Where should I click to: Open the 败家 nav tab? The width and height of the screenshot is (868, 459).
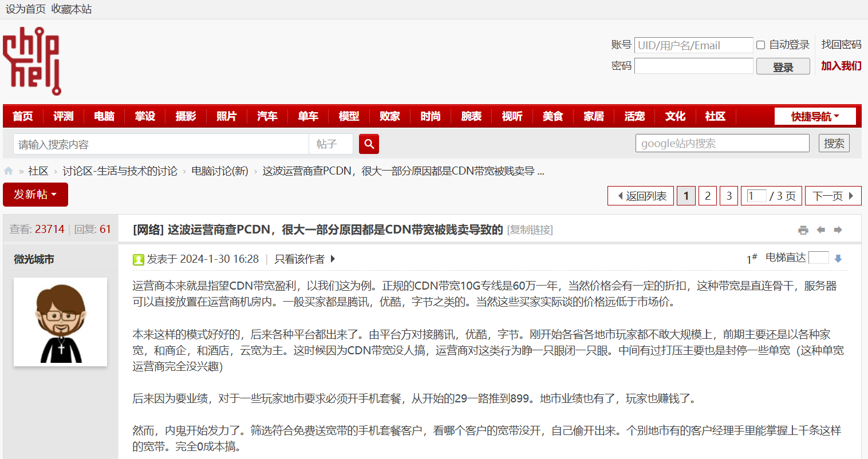point(389,116)
